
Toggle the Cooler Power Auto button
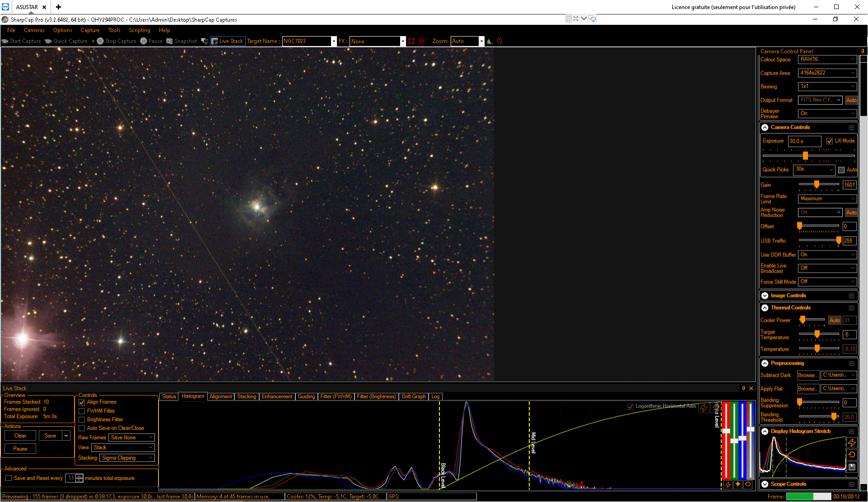tap(835, 320)
